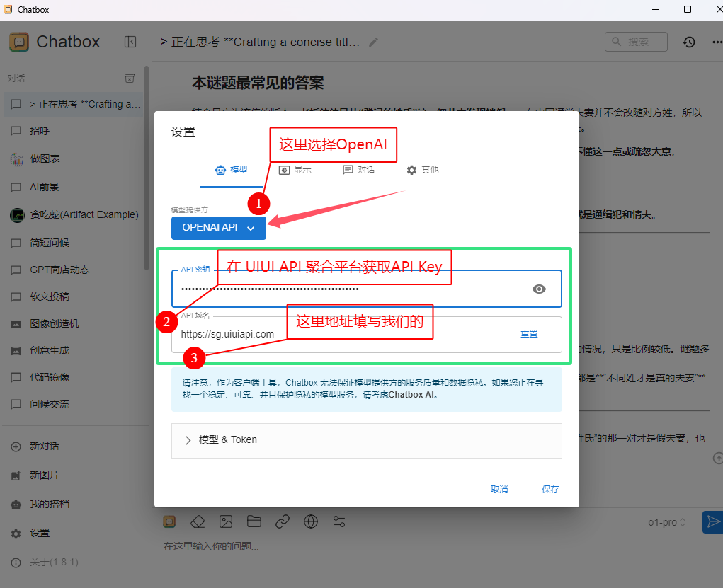The width and height of the screenshot is (723, 588).
Task: Click the API 域名 field with sg.uiuiapi.com
Action: click(x=367, y=335)
